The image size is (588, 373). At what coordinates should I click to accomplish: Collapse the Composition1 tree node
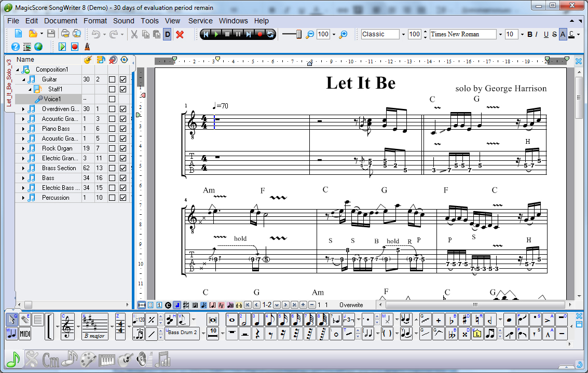tap(17, 70)
